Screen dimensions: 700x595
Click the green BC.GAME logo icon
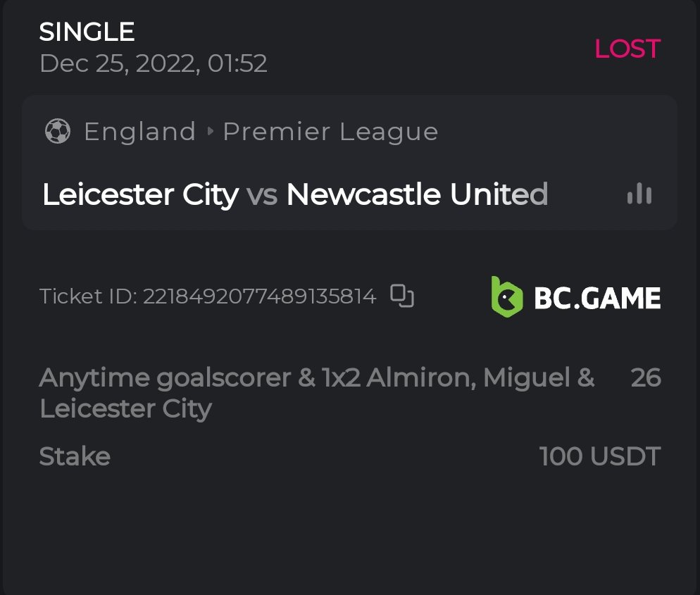tap(507, 296)
